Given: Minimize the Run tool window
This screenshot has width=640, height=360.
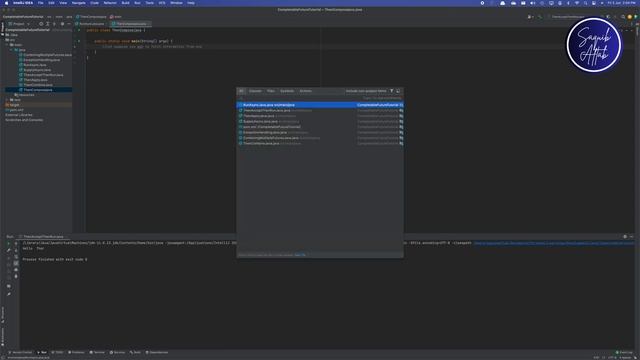Looking at the screenshot, I should pos(631,236).
